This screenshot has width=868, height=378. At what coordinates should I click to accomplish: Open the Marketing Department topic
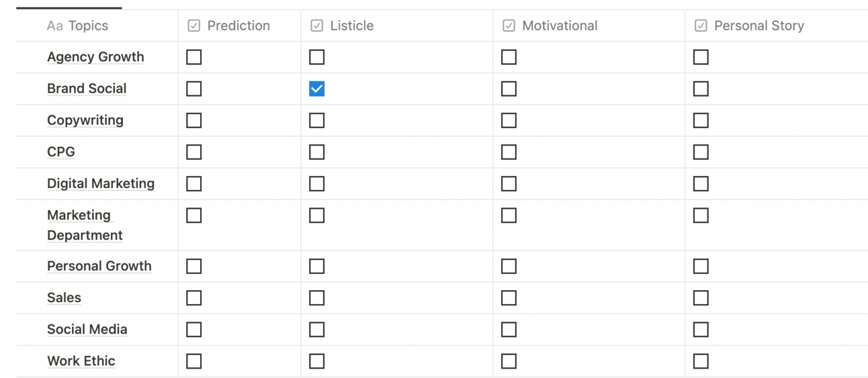coord(84,225)
